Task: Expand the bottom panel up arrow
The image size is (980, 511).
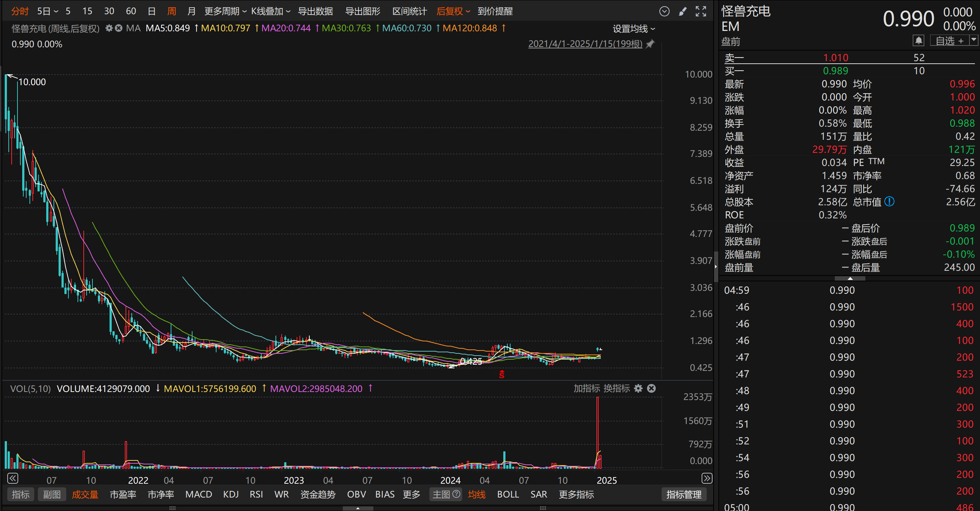Action: [x=358, y=508]
